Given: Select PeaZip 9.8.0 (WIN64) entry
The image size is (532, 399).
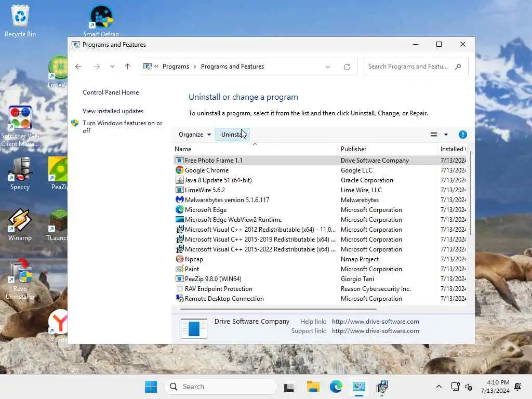Looking at the screenshot, I should click(320, 279).
